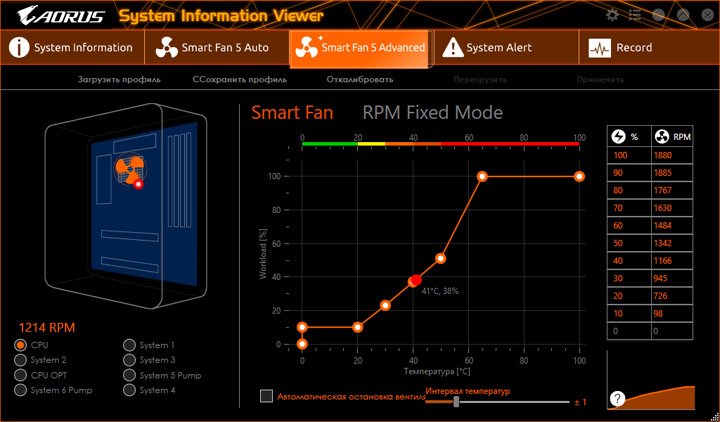Click the 1630 RPM table cell
Screen dimensions: 720x422
[x=672, y=208]
